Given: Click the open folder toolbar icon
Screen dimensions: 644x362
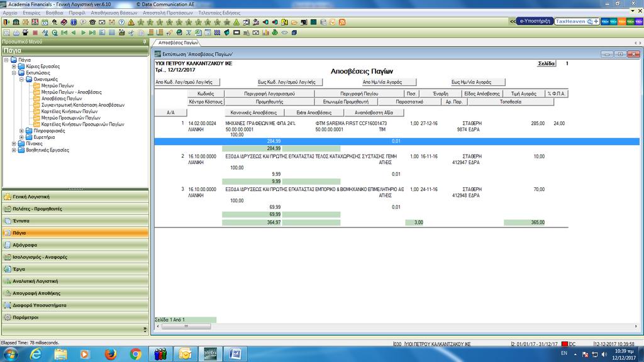Looking at the screenshot, I should pos(294,22).
